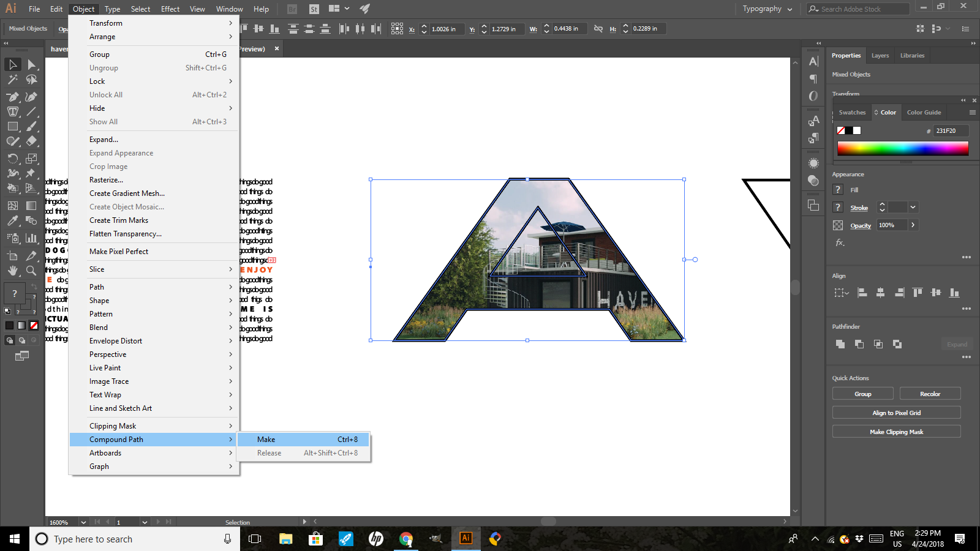Change the toolbar screen mode

tap(22, 356)
